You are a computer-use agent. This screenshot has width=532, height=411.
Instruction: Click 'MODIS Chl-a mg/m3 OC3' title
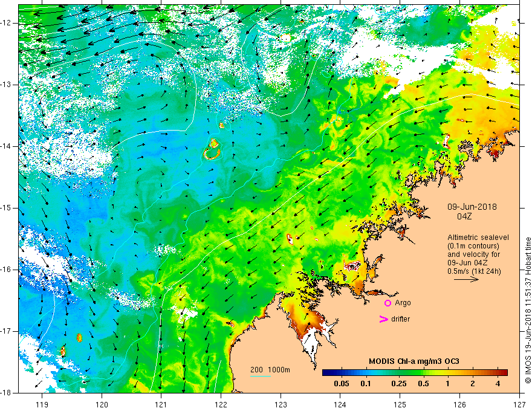(x=414, y=361)
